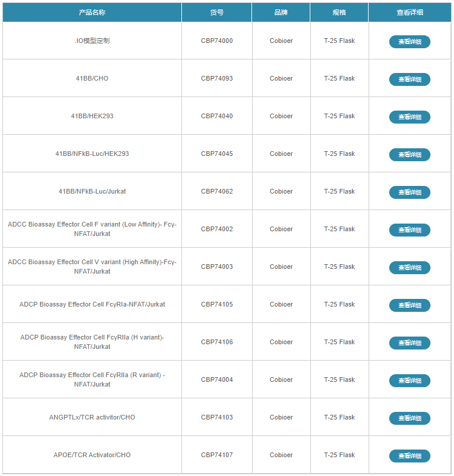Click 查看详细 button for CBP74106 row
Screen dimensions: 454x476
click(409, 343)
